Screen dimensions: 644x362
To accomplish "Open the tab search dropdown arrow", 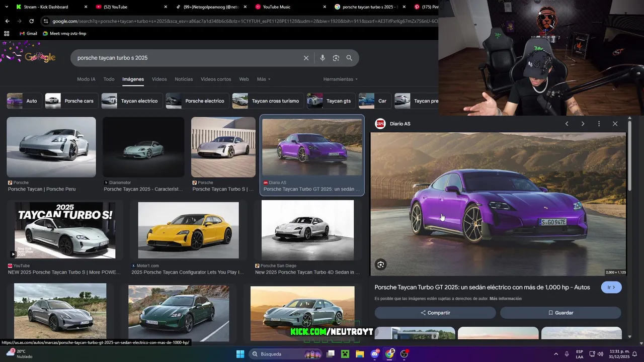I will click(7, 7).
